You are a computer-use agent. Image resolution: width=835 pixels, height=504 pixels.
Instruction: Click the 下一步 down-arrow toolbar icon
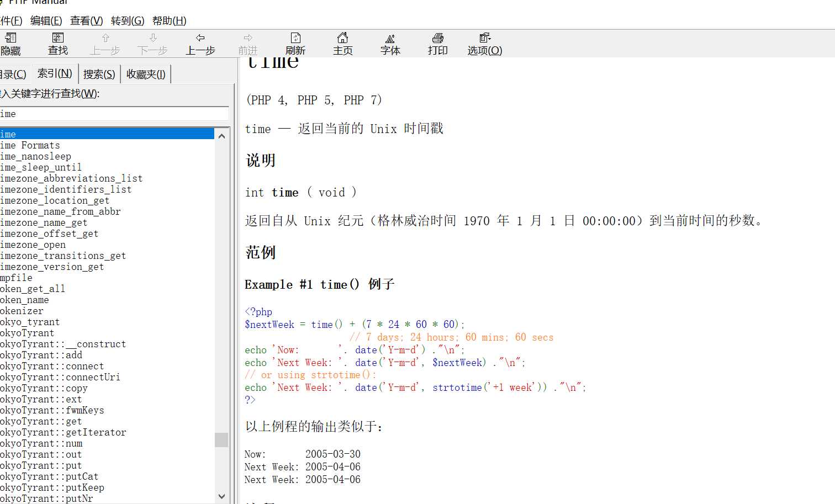coord(152,44)
